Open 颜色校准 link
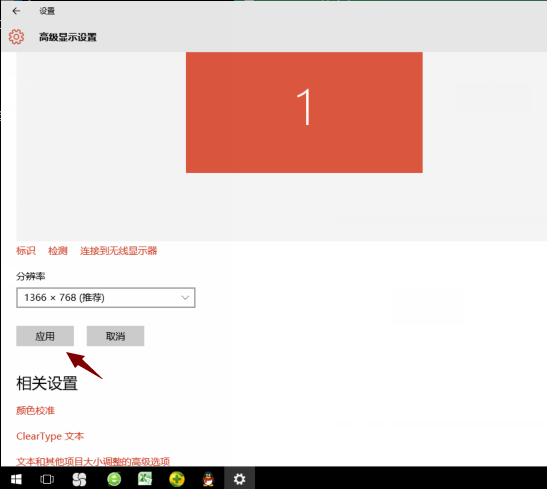 pyautogui.click(x=36, y=410)
